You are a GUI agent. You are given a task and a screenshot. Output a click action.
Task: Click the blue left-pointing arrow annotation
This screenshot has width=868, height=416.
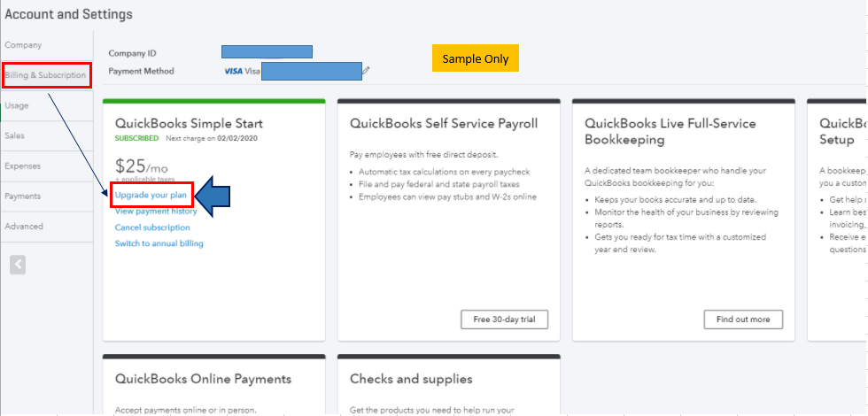coord(213,196)
